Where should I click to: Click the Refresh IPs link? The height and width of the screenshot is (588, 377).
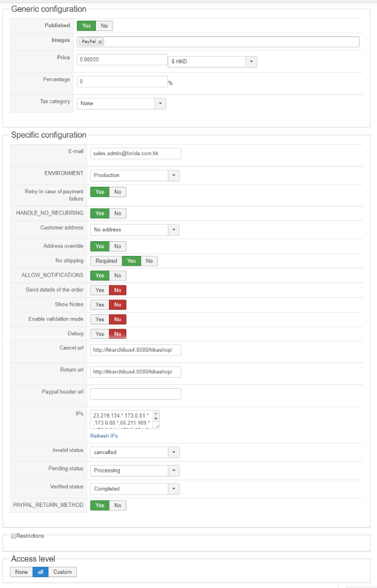click(104, 436)
